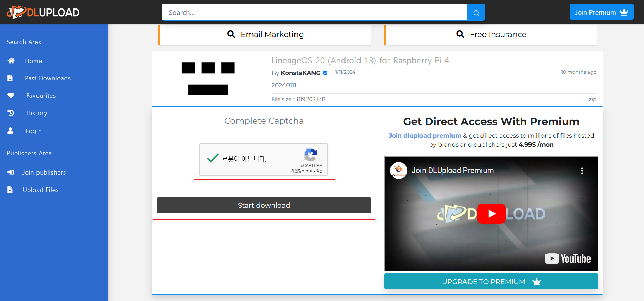Click the search magnifier button

tap(476, 13)
